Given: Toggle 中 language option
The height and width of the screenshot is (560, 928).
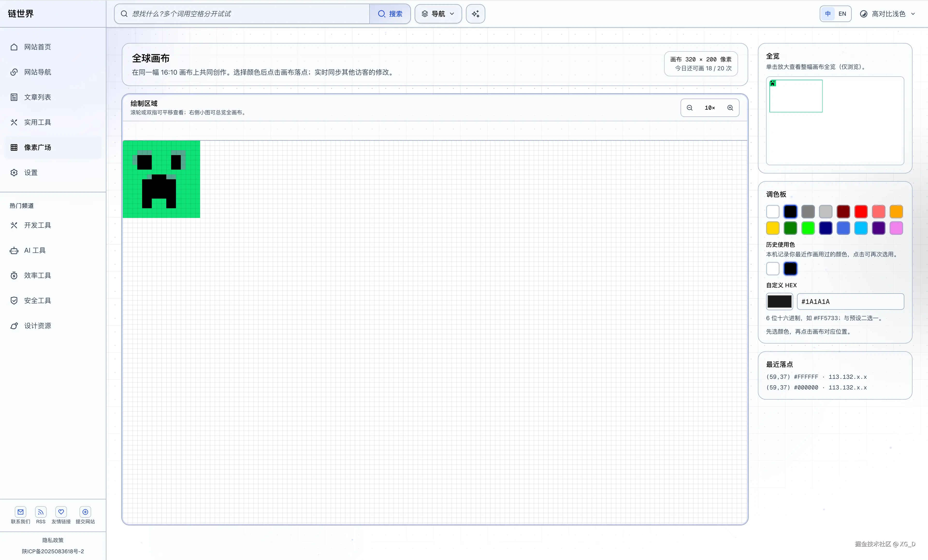Looking at the screenshot, I should coord(827,14).
